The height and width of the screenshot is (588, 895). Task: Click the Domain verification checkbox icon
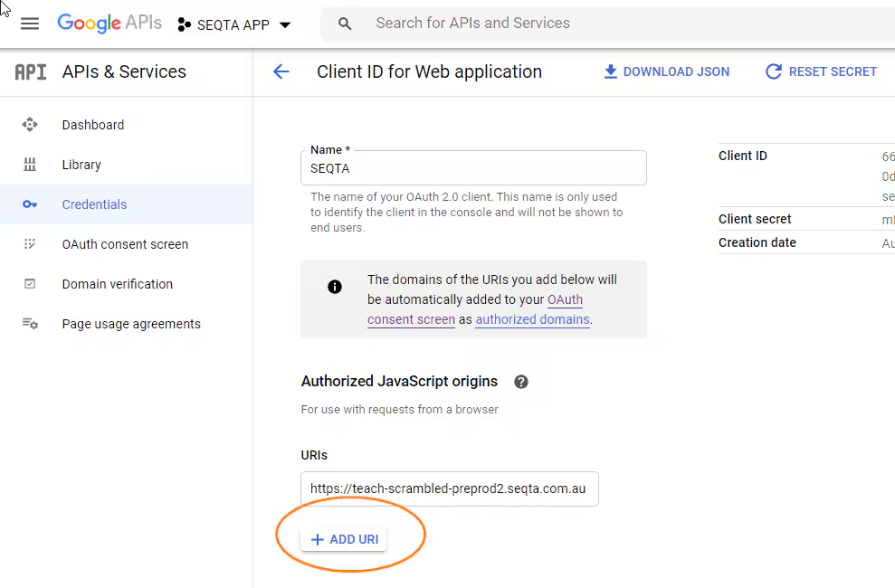coord(30,283)
